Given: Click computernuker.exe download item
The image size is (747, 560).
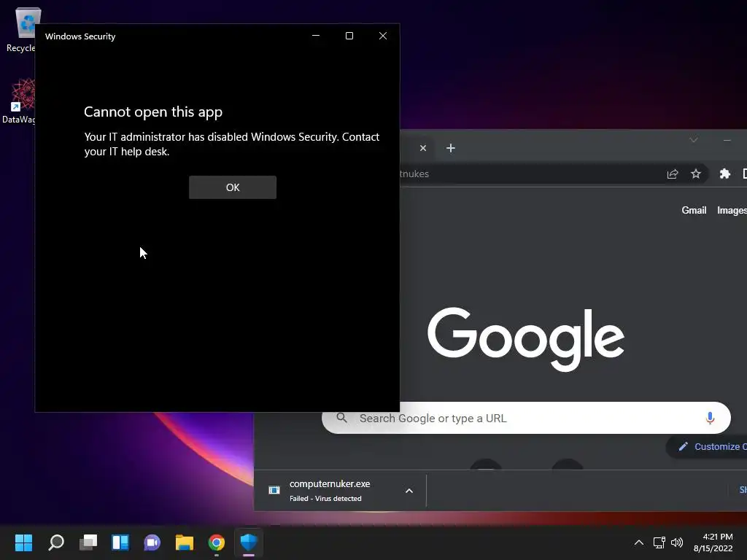Looking at the screenshot, I should 330,491.
